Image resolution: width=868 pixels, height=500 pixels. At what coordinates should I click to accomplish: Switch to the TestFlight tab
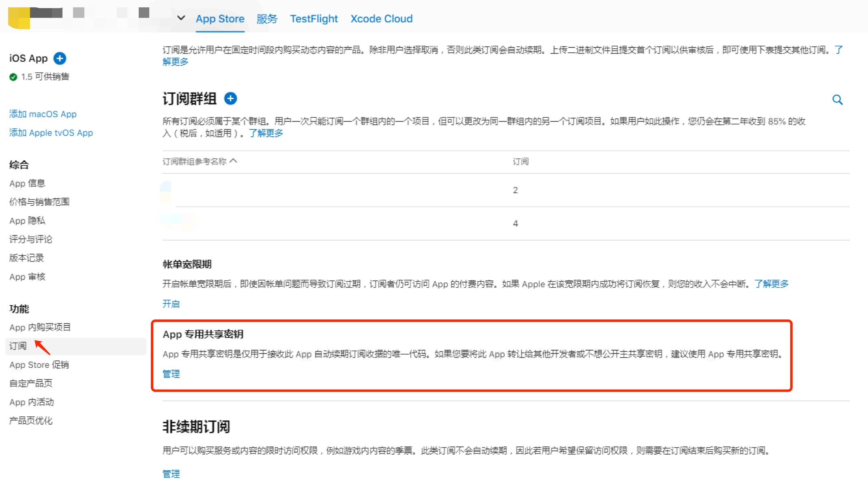tap(314, 19)
